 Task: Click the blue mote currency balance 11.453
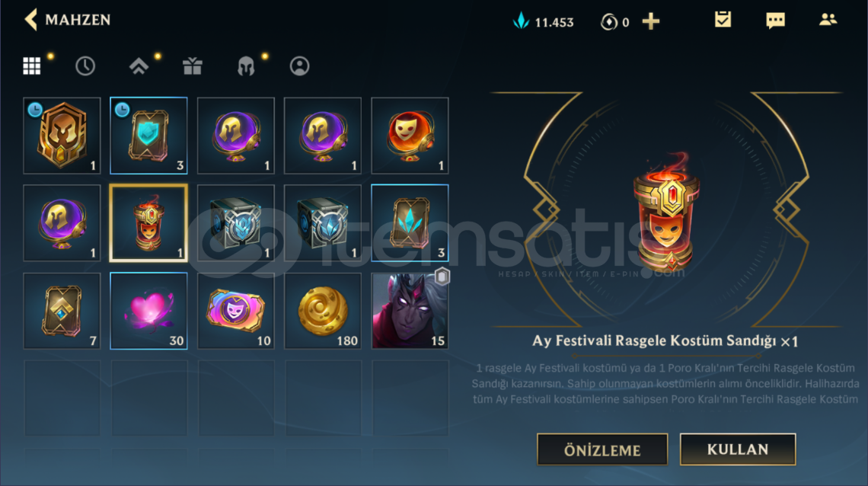[543, 21]
